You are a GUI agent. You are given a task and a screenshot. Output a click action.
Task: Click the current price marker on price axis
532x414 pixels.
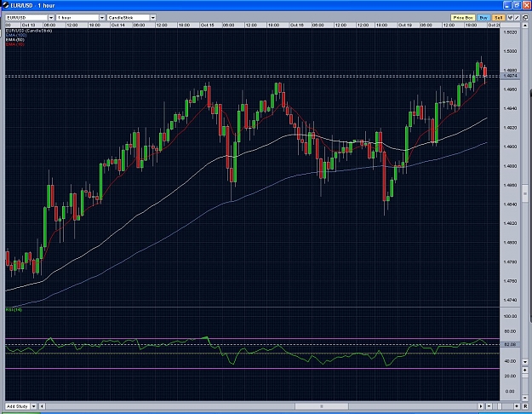pos(510,76)
